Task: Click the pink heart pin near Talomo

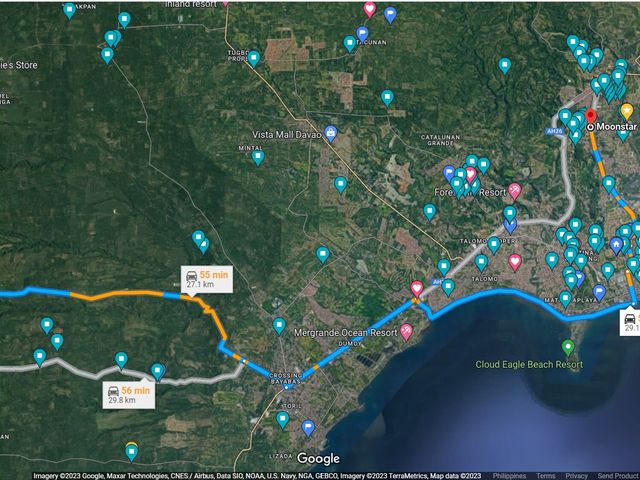Action: (515, 262)
